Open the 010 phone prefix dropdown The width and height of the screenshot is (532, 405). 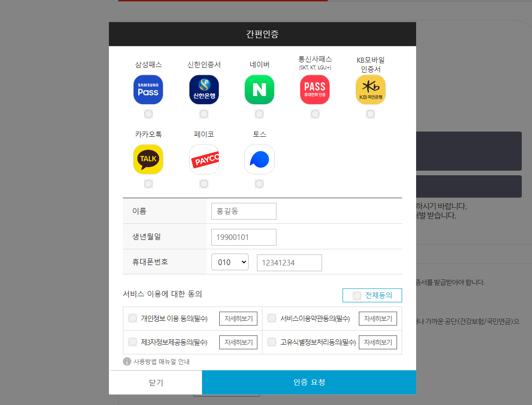(230, 262)
